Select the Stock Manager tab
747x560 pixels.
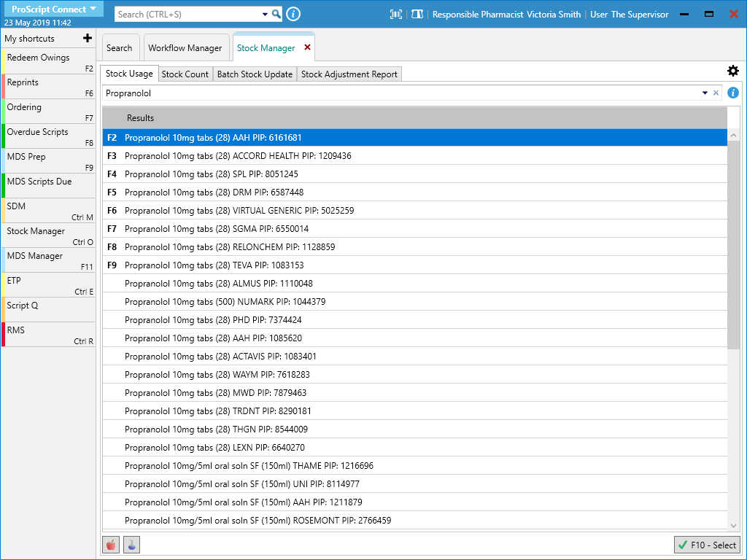[266, 47]
